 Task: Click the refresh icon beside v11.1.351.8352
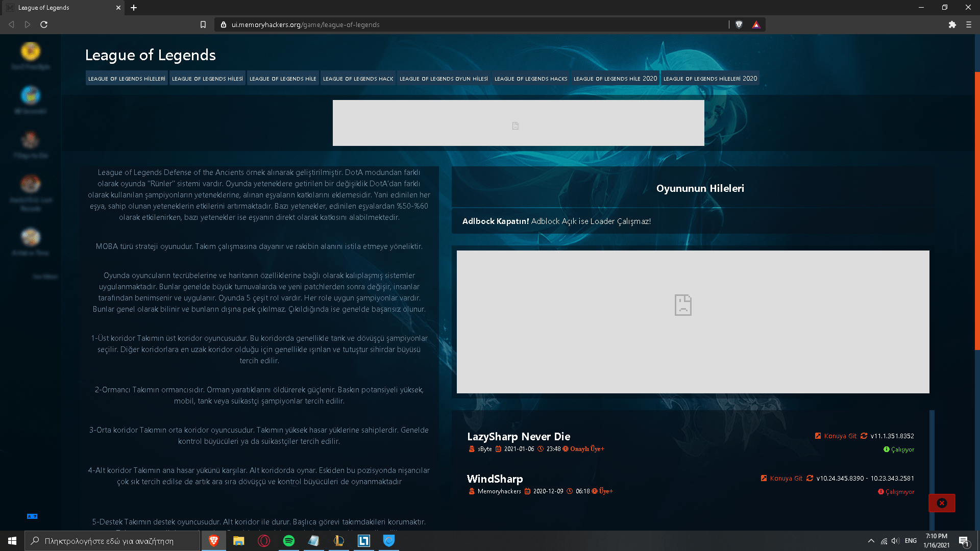(x=864, y=436)
